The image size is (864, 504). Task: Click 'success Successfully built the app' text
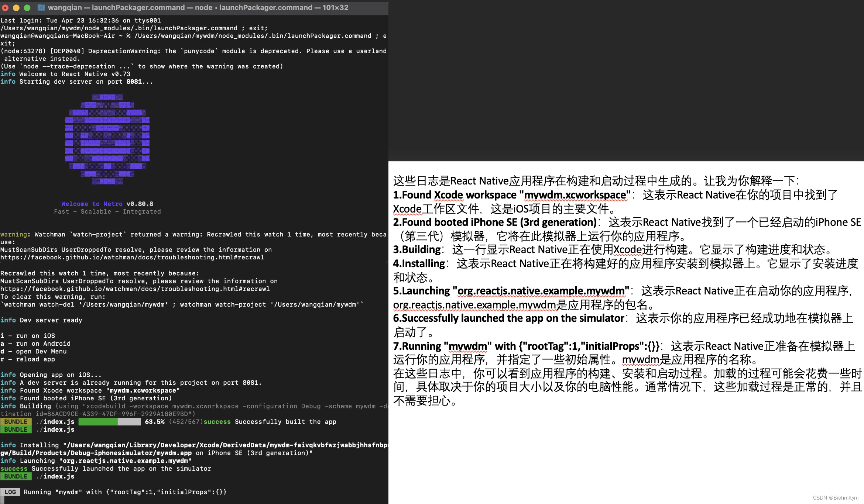(x=270, y=422)
